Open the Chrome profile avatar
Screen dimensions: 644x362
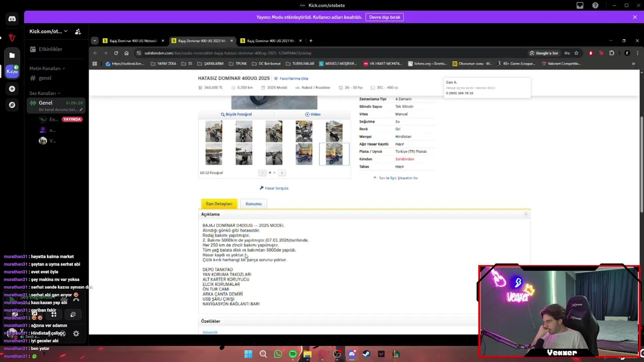[x=627, y=53]
